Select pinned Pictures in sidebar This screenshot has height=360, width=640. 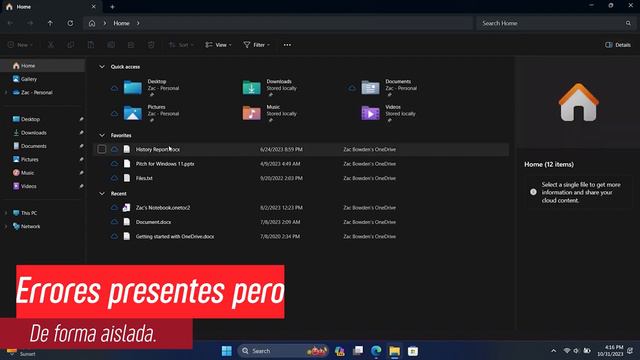[42, 160]
